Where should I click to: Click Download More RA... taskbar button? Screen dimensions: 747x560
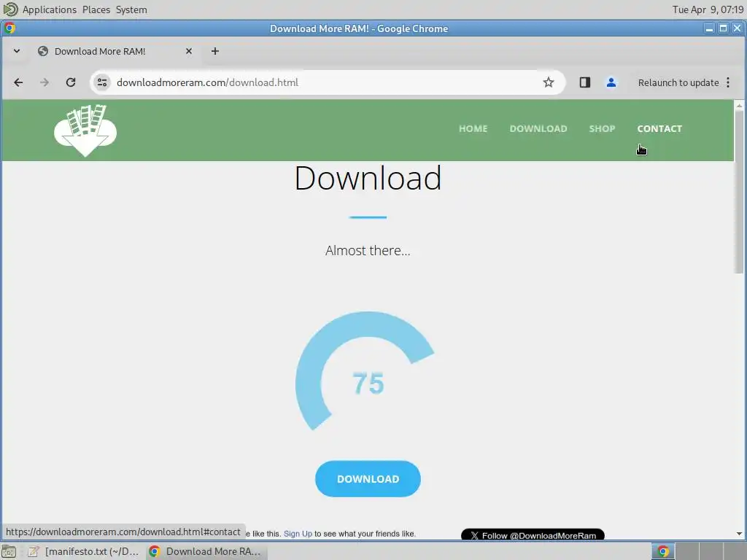[206, 551]
